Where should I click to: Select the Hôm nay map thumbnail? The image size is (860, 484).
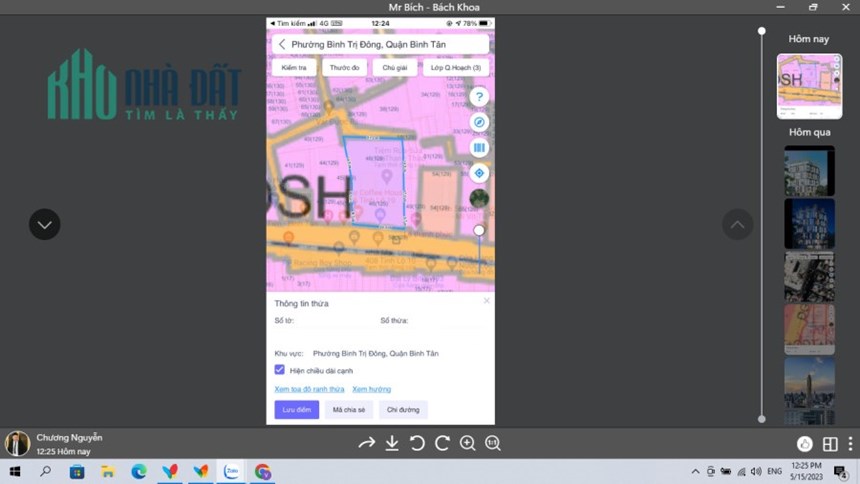809,86
